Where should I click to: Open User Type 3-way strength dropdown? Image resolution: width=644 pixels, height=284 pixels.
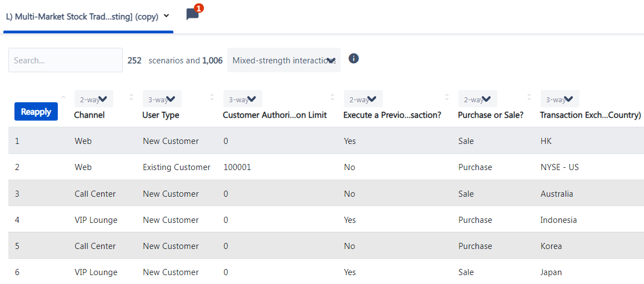162,98
